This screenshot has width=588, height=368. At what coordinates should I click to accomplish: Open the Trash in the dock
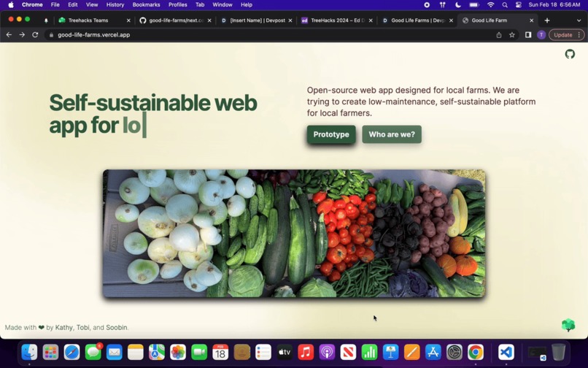[x=558, y=352]
